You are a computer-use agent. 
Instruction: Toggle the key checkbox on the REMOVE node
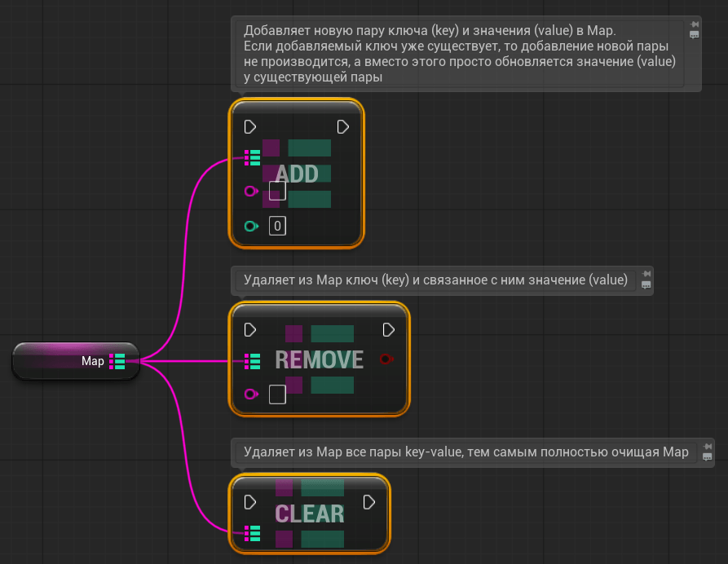[x=277, y=394]
